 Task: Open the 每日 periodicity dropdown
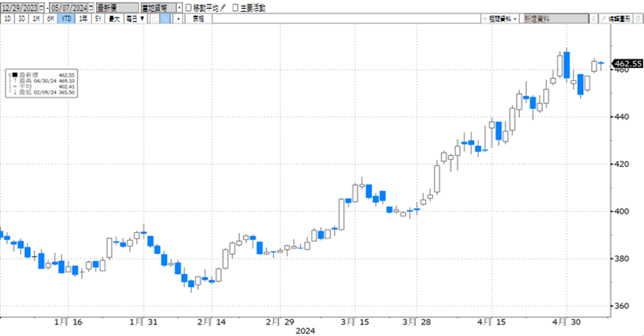135,19
